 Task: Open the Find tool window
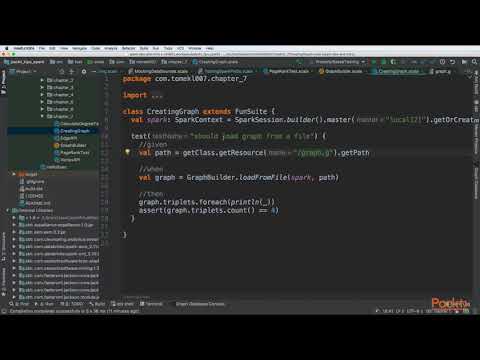tap(19, 304)
